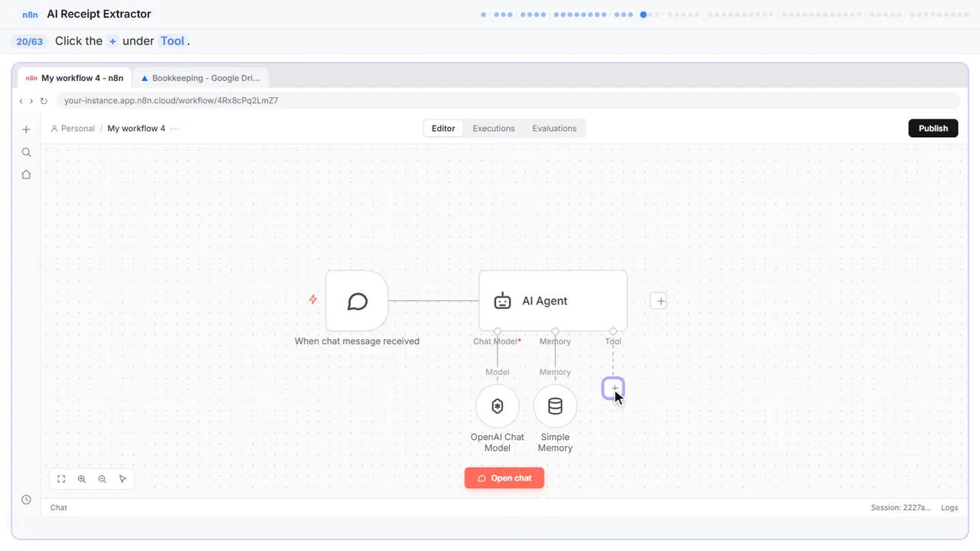The height and width of the screenshot is (551, 980).
Task: Select the My workflow 4 browser tab
Action: coord(74,78)
